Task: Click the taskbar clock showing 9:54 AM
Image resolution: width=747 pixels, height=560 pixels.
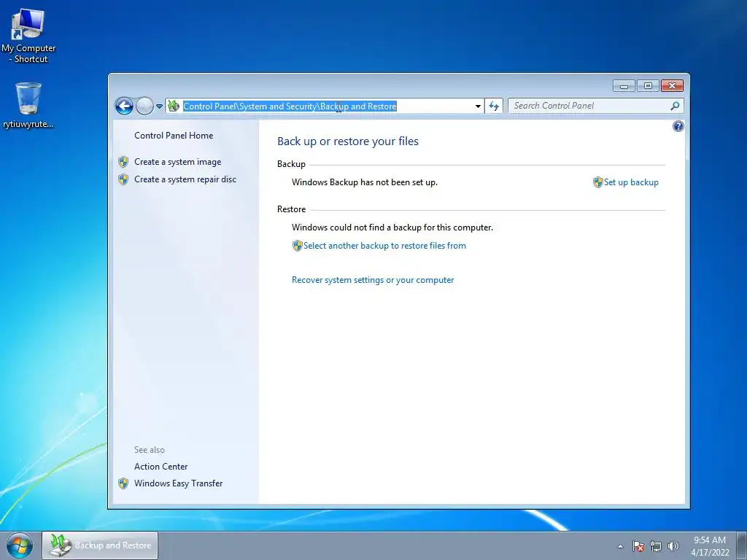Action: (710, 546)
